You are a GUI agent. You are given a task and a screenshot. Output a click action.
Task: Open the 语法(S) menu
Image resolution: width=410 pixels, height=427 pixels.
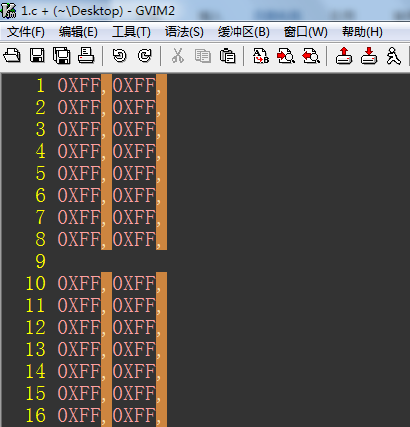(x=184, y=32)
